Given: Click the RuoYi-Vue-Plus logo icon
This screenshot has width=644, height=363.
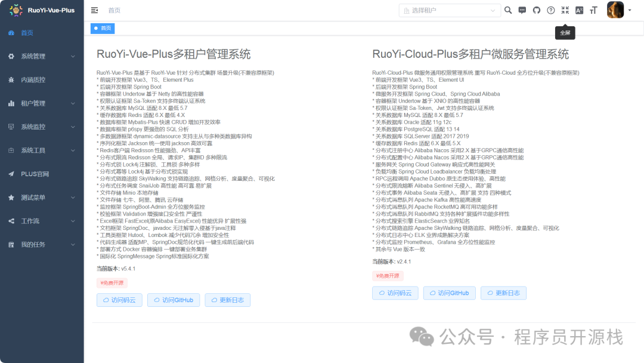Looking at the screenshot, I should coord(16,10).
